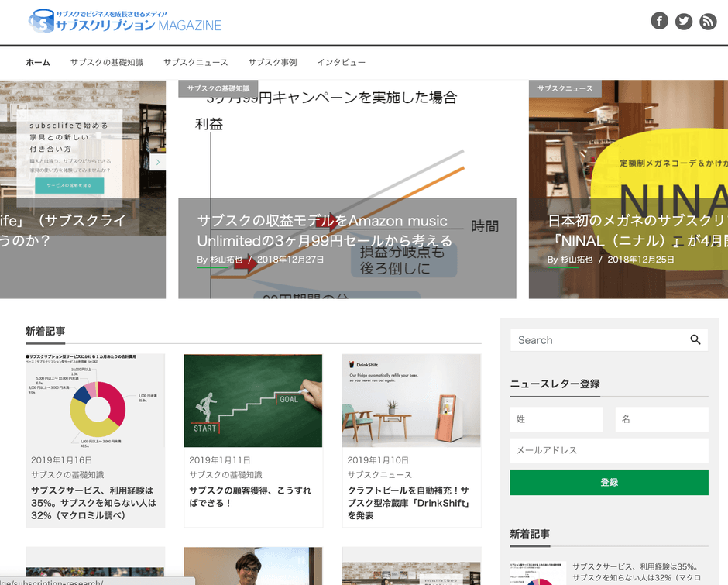The height and width of the screenshot is (585, 728).
Task: Focus the 姓 last name field
Action: (x=556, y=419)
